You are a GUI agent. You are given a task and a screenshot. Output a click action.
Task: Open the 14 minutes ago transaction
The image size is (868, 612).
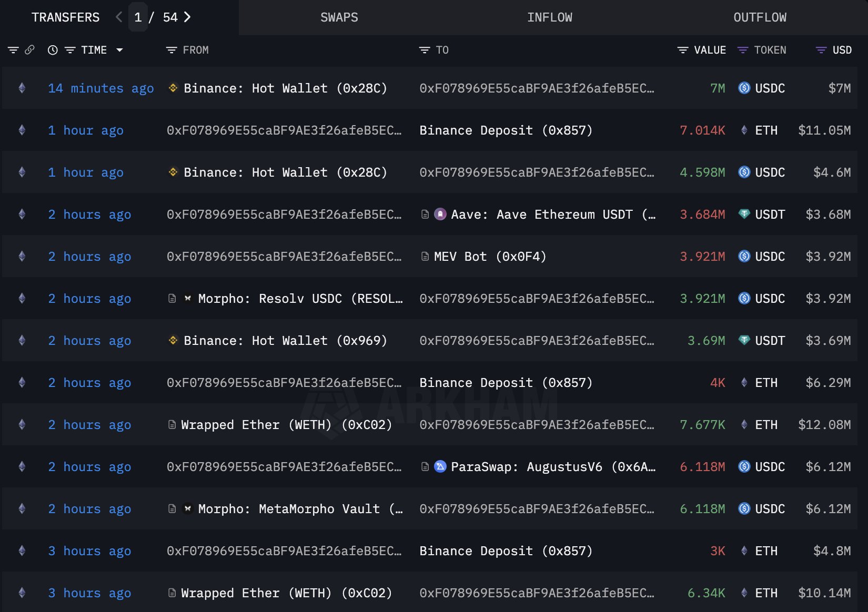coord(101,88)
